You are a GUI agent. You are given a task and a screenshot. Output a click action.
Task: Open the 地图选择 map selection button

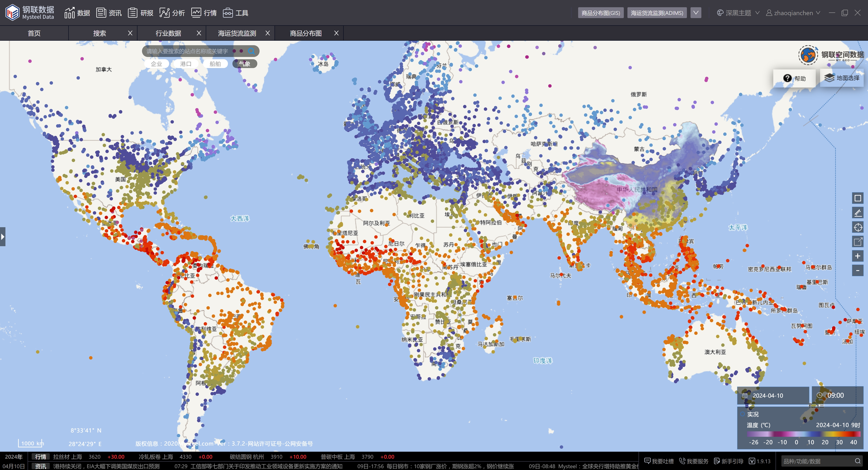[x=841, y=78]
